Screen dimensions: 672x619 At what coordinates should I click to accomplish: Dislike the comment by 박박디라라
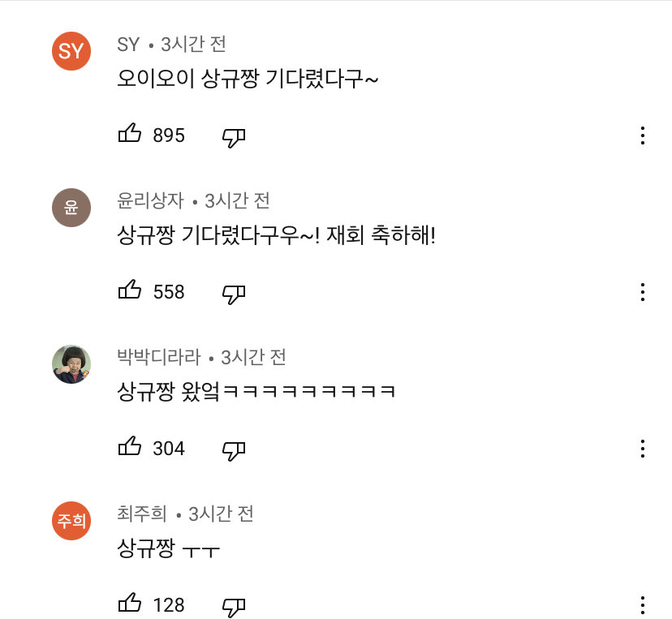click(x=234, y=449)
